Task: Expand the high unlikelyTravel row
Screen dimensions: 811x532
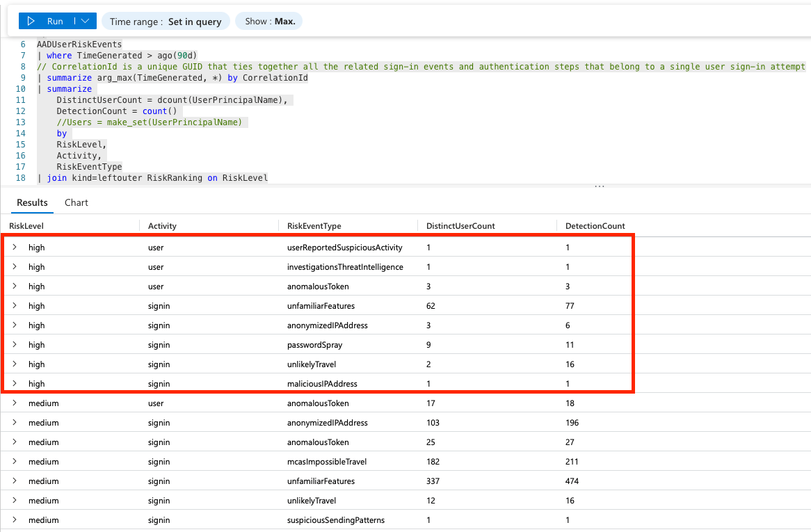Action: [15, 364]
